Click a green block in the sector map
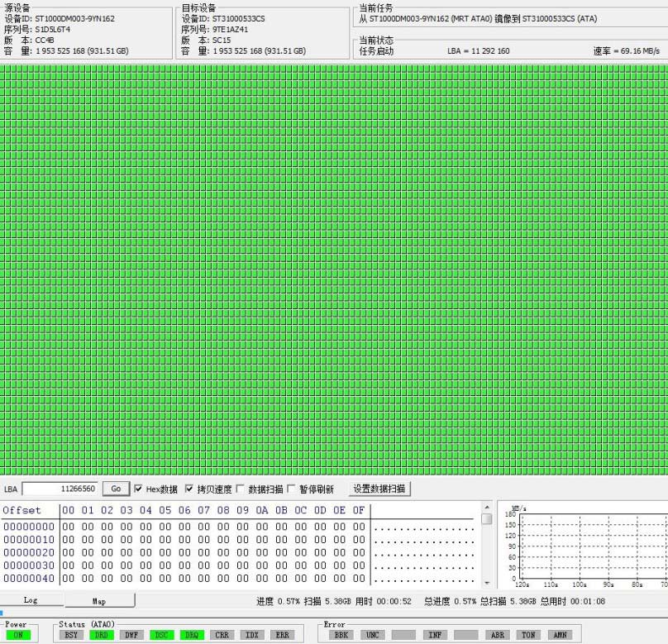Screen dimensions: 668x644 click(331, 248)
